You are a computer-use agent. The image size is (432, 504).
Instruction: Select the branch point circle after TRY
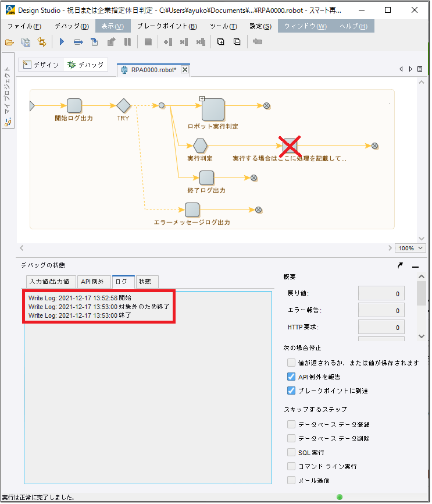[162, 105]
